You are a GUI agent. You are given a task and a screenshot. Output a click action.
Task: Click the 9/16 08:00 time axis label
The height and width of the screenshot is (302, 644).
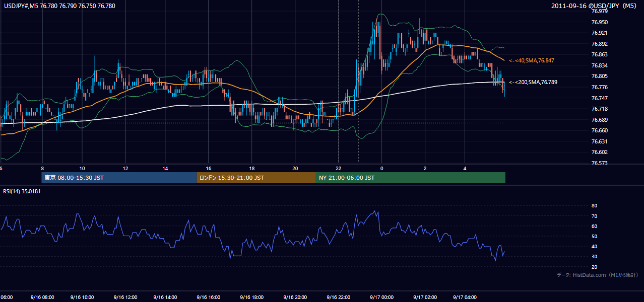(42, 297)
